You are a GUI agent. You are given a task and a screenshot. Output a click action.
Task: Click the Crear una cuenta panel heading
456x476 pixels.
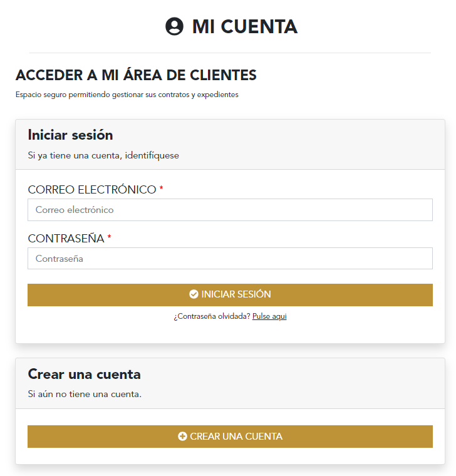84,374
